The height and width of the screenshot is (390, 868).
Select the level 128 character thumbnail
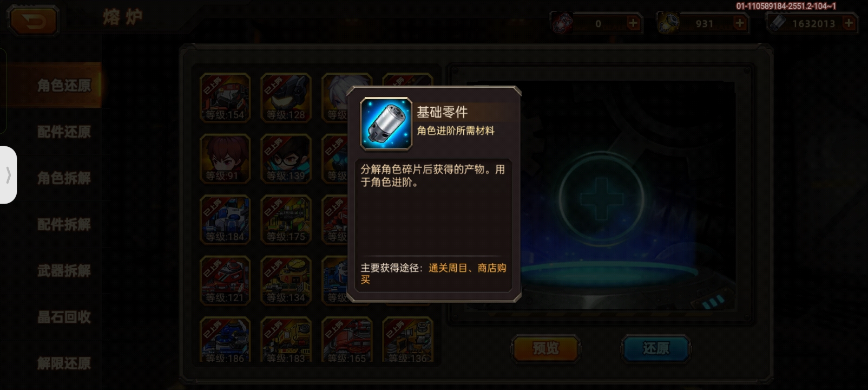286,97
